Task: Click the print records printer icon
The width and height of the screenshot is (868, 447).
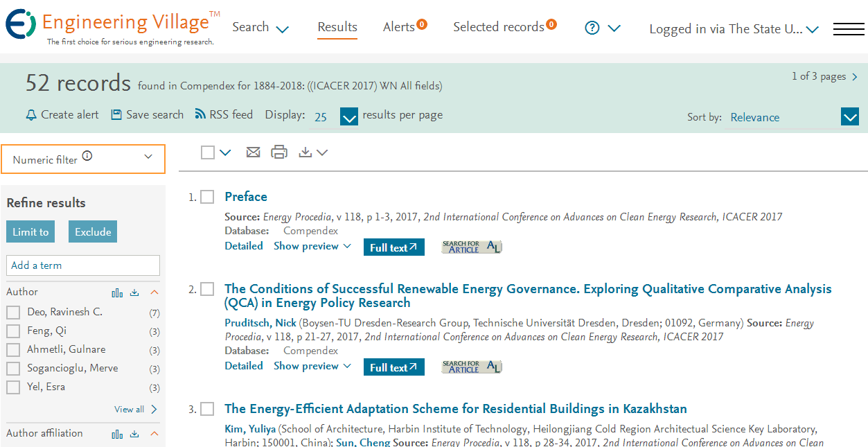Action: pos(279,152)
